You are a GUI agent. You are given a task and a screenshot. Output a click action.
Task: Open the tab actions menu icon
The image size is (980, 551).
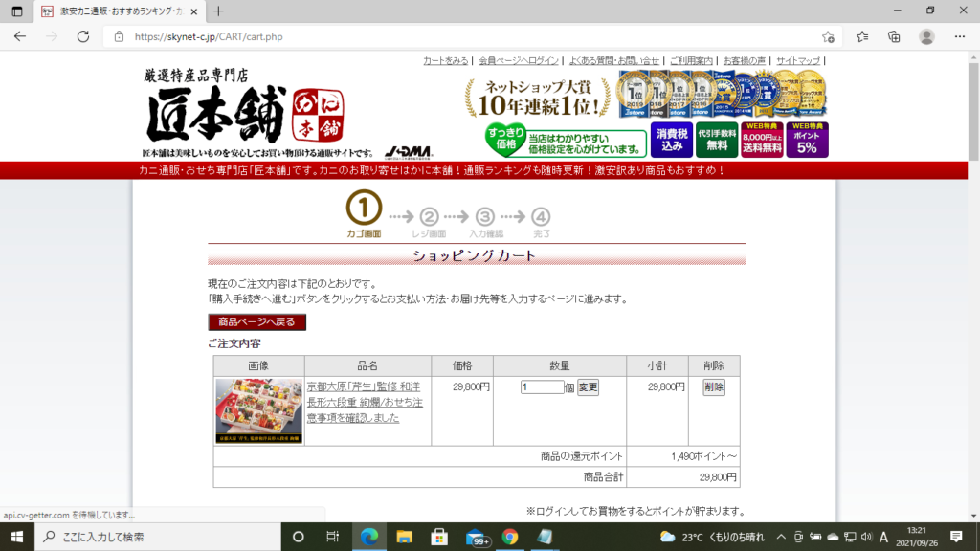17,11
